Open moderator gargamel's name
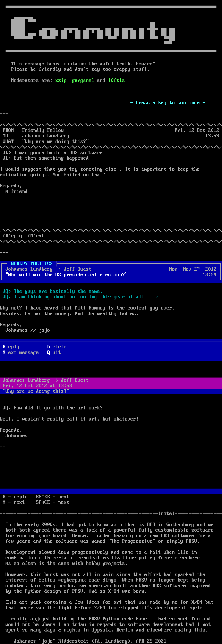The image size is (222, 644). (83, 80)
